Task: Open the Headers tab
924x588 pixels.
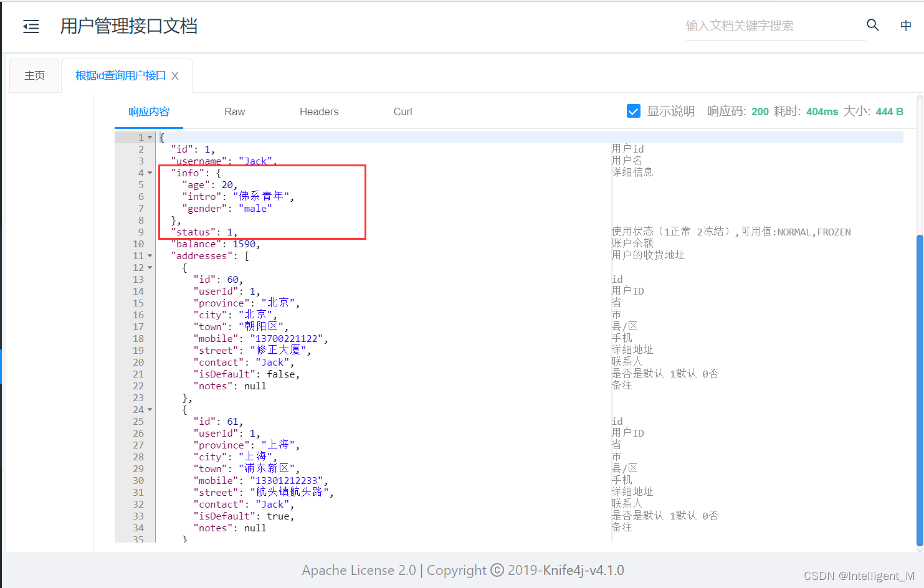Action: pyautogui.click(x=319, y=111)
